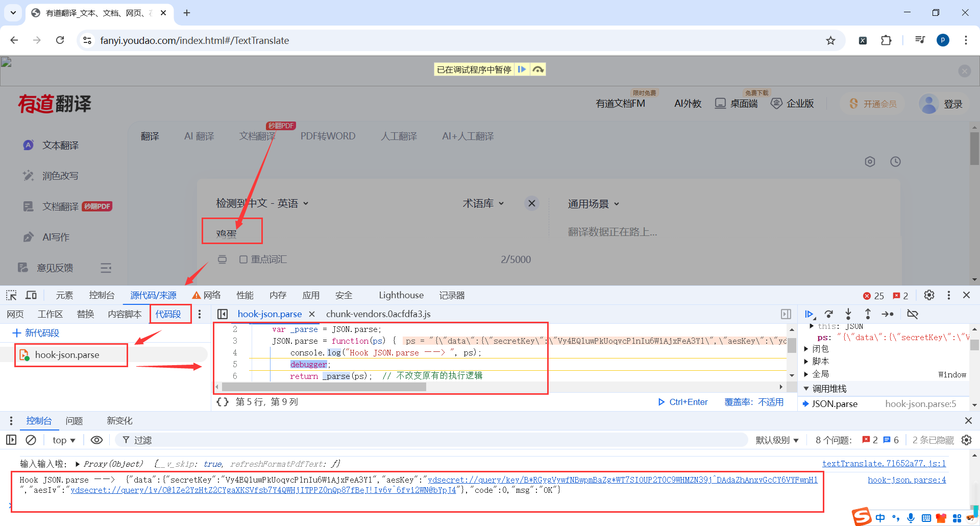Close the console drawer

pos(968,420)
